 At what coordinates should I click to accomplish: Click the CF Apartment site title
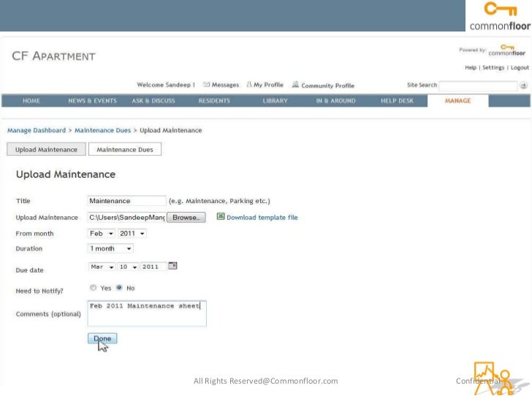pyautogui.click(x=53, y=56)
